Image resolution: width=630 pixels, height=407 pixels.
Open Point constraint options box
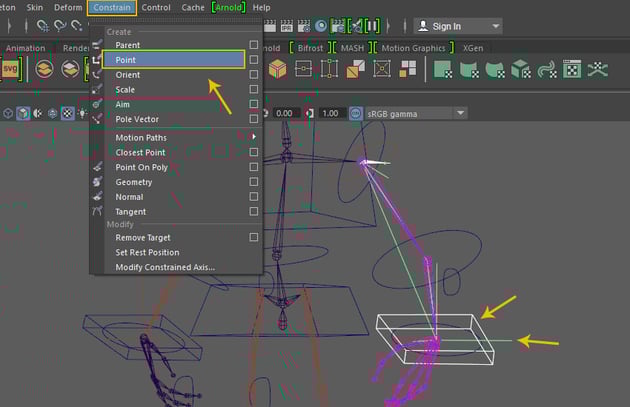coord(254,60)
